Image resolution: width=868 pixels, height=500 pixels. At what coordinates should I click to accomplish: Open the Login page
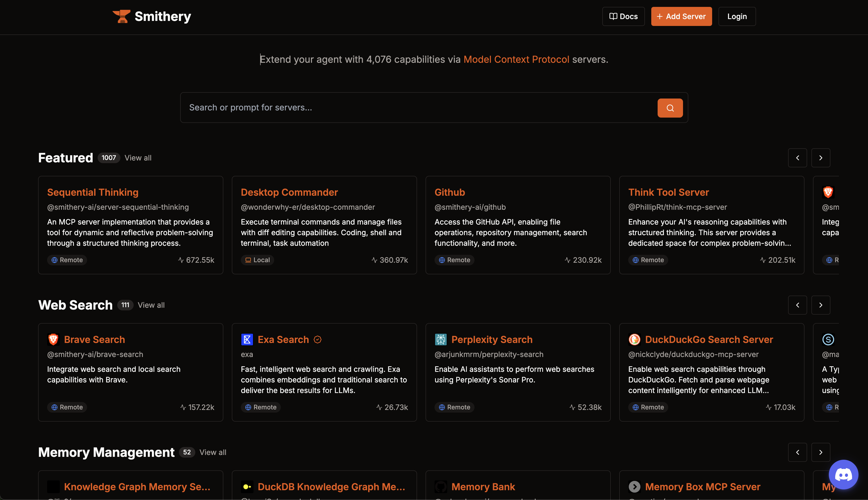[x=737, y=16]
